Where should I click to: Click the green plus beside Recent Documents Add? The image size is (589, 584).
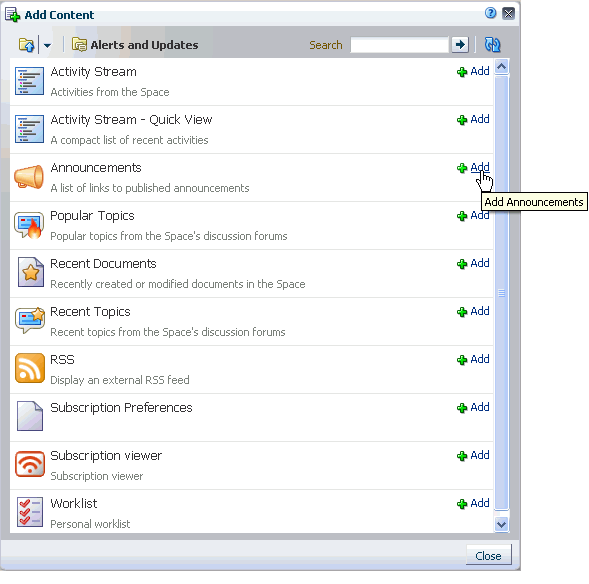462,264
